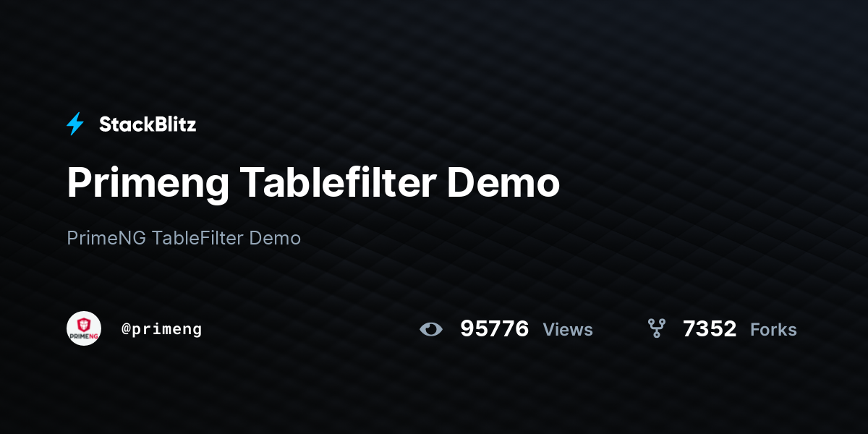Open the @primeng username link

(162, 329)
